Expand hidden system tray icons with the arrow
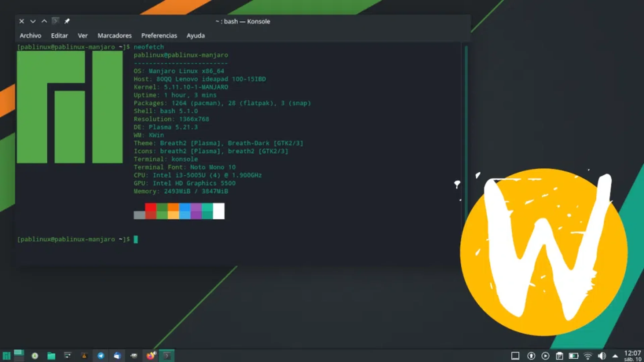The width and height of the screenshot is (644, 362). pos(615,356)
